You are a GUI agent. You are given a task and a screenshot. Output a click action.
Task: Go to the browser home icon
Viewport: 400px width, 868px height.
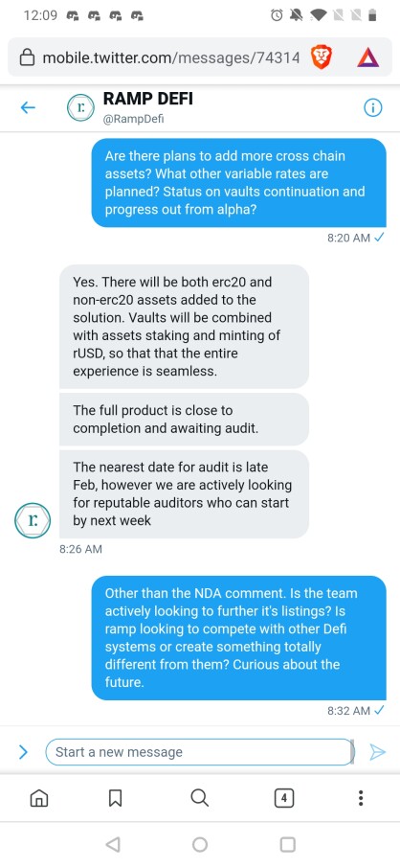38,798
